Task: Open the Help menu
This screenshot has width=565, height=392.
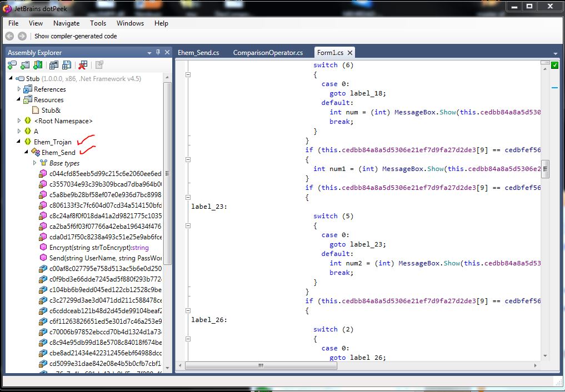Action: 161,23
